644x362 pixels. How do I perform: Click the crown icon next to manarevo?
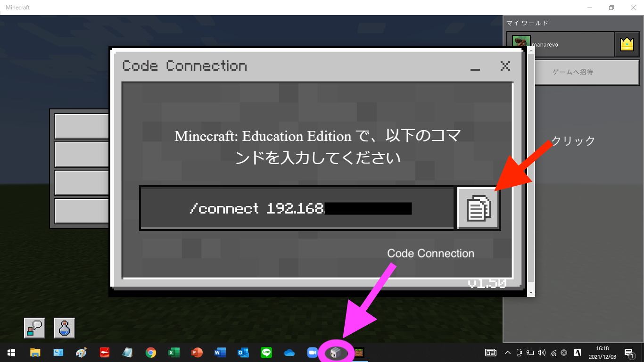pyautogui.click(x=627, y=44)
